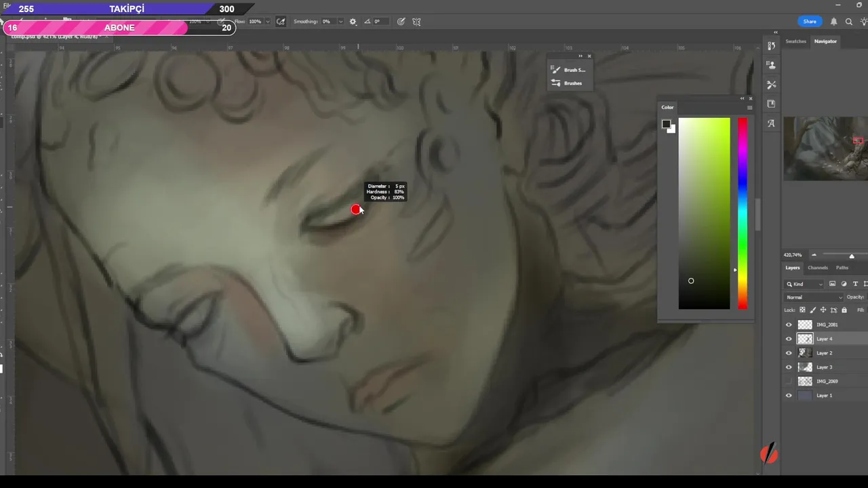Collapse the right panel dock arrows
The height and width of the screenshot is (488, 868).
click(775, 33)
